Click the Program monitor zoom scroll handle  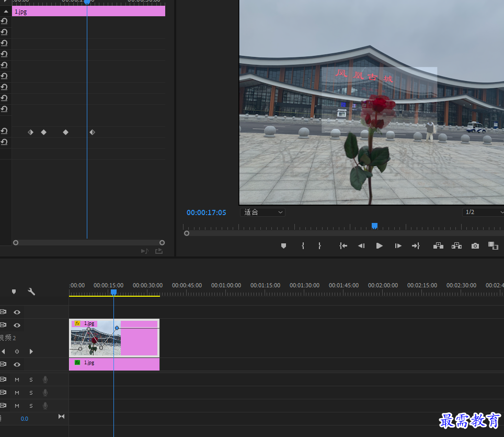[x=187, y=233]
